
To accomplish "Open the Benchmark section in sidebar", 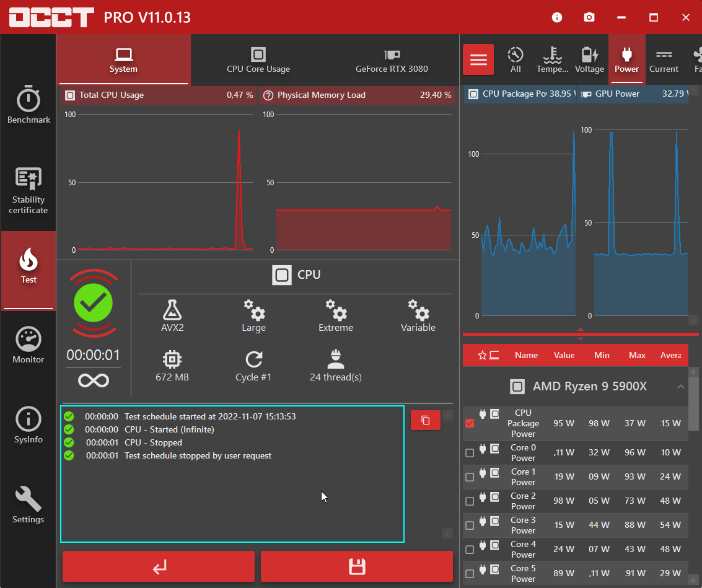I will point(29,105).
